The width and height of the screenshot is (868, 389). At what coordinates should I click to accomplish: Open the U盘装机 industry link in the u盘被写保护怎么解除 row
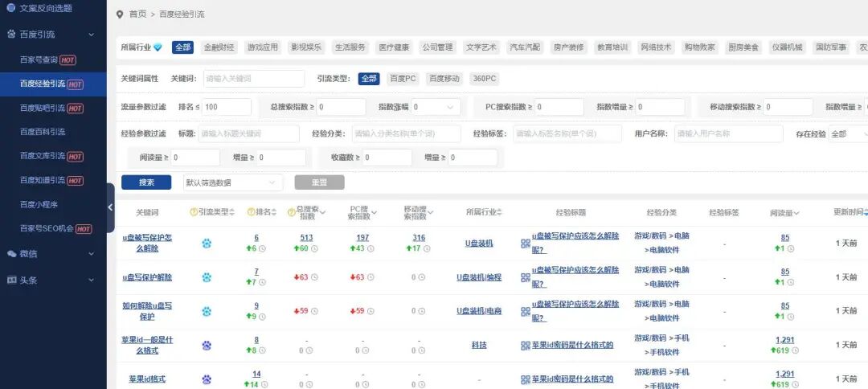[479, 244]
